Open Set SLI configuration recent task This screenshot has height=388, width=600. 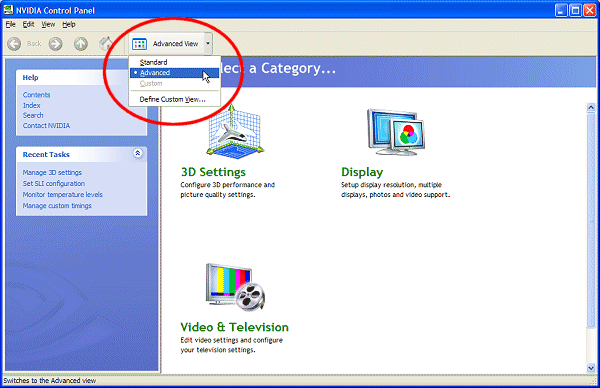[x=54, y=184]
